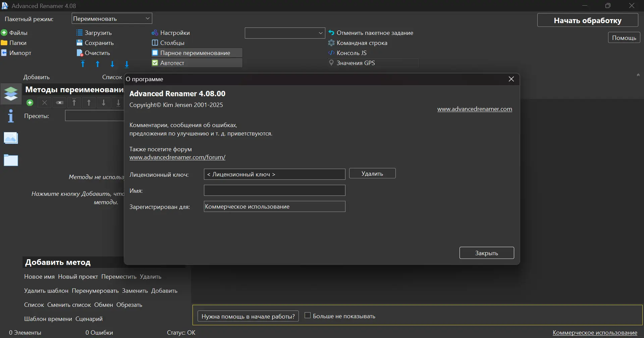644x338 pixels.
Task: Click grey move-method-up arrow in methods toolbar
Action: [89, 103]
